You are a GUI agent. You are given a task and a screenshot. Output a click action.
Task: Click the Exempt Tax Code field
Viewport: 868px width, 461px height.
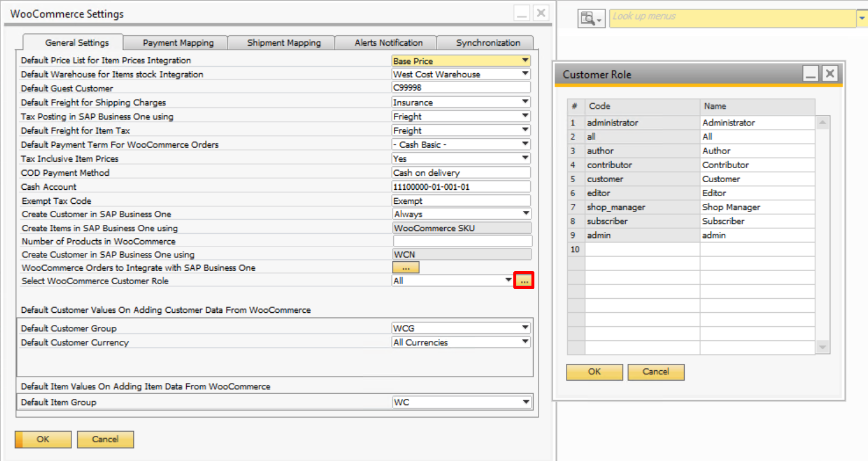pyautogui.click(x=461, y=201)
